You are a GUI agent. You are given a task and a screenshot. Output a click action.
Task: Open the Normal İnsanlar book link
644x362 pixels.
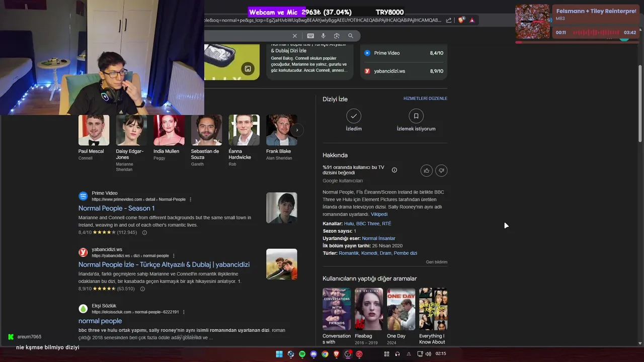click(x=378, y=238)
